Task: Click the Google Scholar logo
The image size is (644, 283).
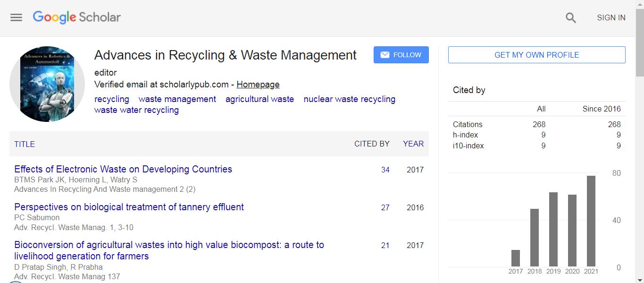Action: pyautogui.click(x=77, y=17)
